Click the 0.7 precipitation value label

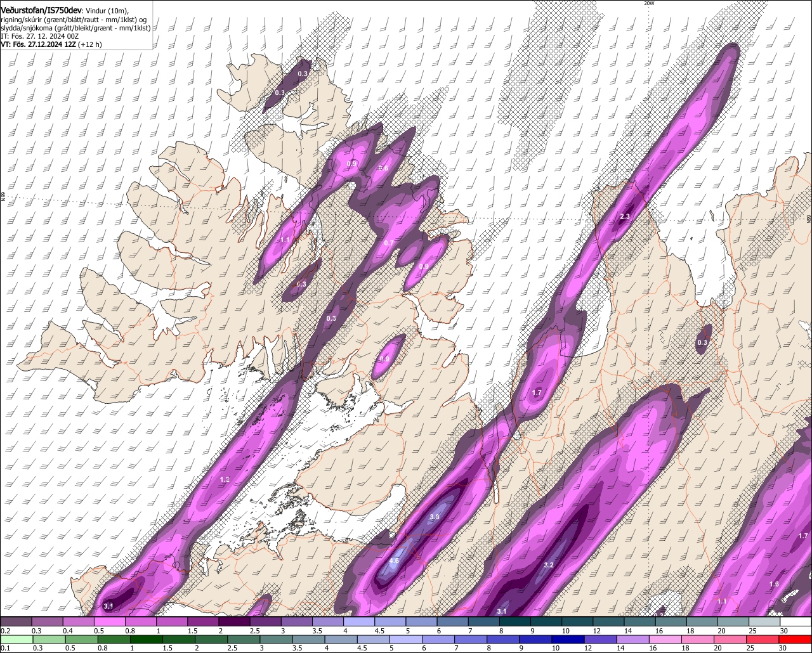389,243
